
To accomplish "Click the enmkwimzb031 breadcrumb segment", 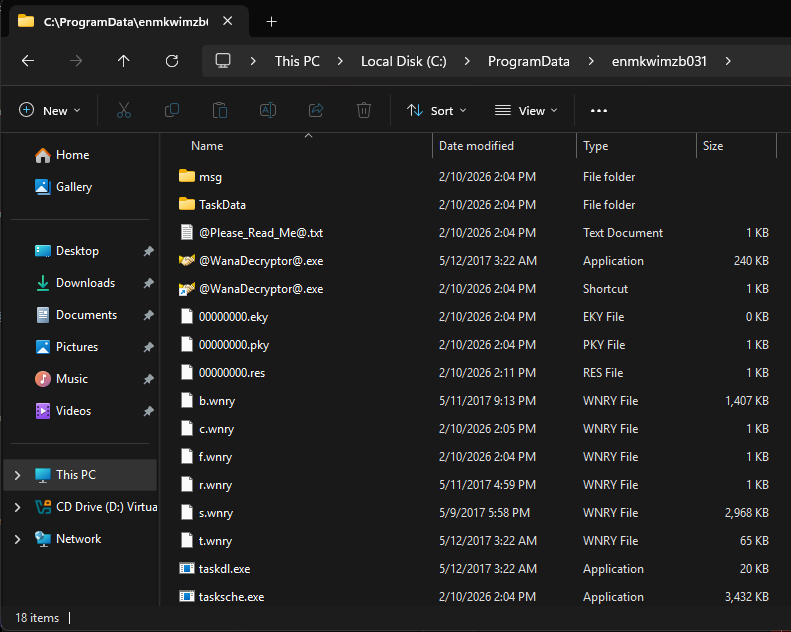I will 659,61.
